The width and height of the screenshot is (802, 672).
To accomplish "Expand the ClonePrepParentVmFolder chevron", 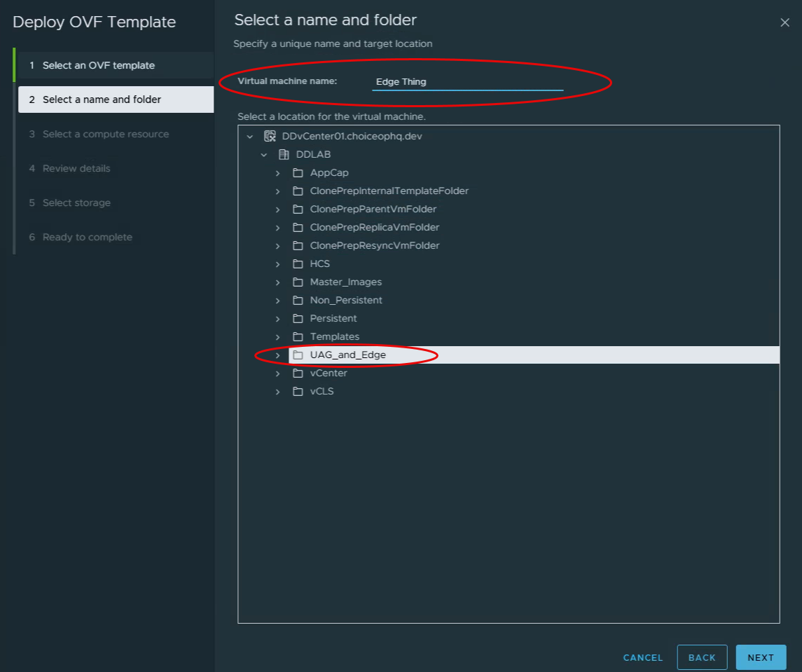I will coord(278,209).
